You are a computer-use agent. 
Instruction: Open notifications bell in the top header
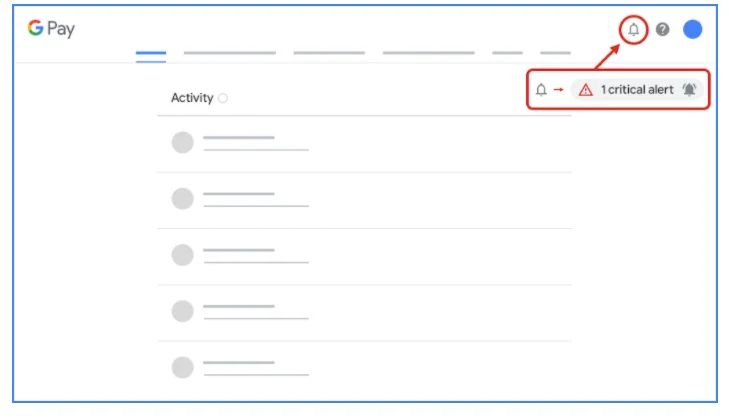pyautogui.click(x=633, y=30)
